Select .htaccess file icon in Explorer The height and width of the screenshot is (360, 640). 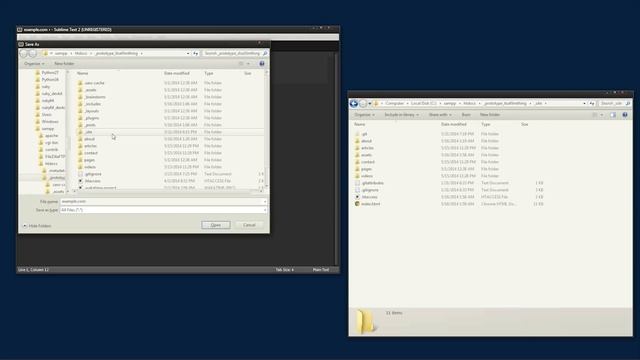pos(357,197)
